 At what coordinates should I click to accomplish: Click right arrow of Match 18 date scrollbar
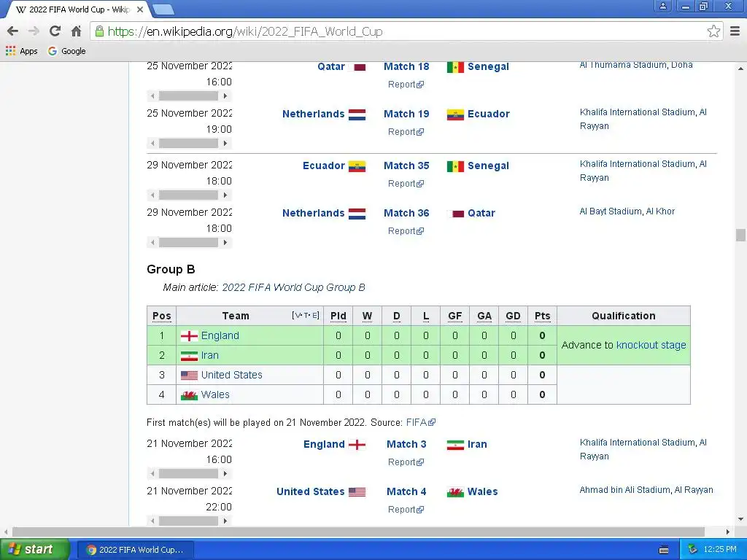click(225, 96)
